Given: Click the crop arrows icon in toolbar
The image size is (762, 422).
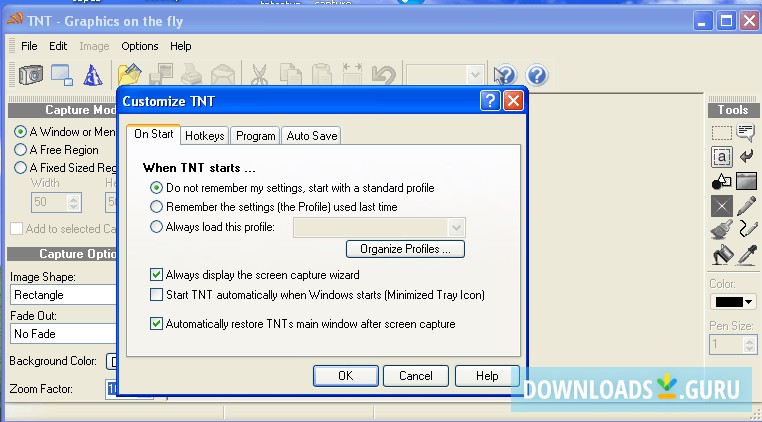Looking at the screenshot, I should [352, 74].
